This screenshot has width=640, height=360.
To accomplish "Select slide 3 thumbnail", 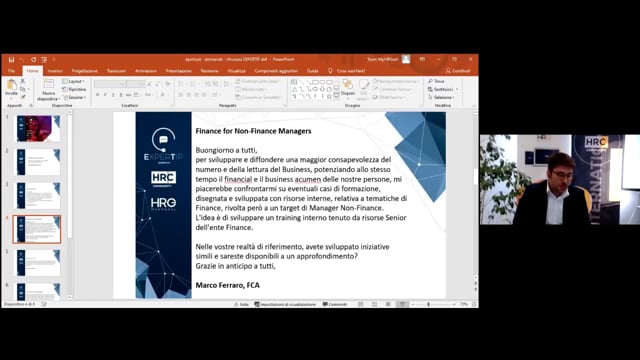I will coord(37,196).
